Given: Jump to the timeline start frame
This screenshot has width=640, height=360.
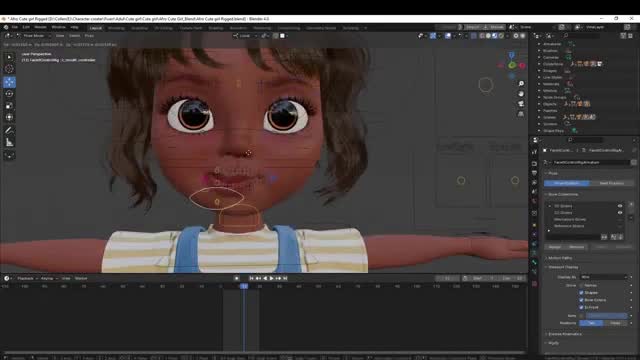Looking at the screenshot, I should point(251,278).
